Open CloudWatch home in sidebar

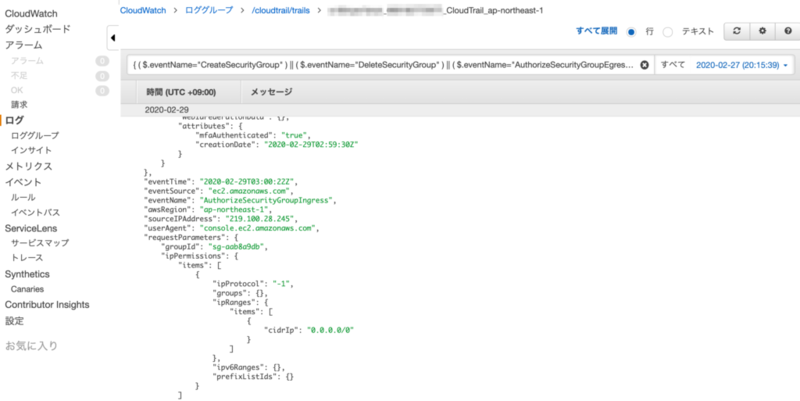point(31,14)
